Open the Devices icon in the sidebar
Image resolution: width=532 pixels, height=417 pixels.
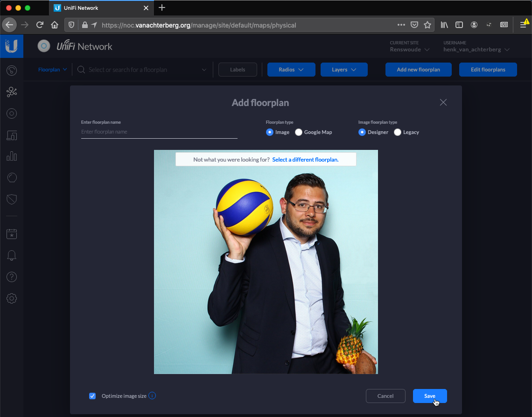(x=12, y=113)
